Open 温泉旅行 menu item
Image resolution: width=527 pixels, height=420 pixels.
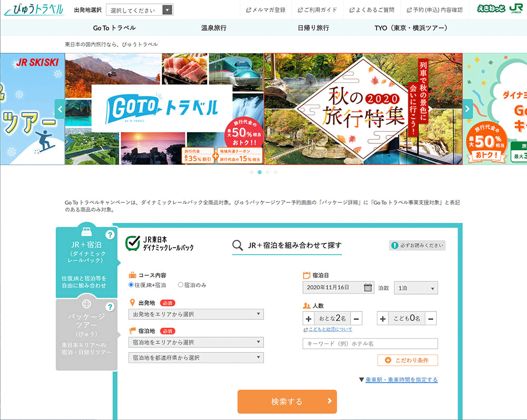(x=214, y=28)
